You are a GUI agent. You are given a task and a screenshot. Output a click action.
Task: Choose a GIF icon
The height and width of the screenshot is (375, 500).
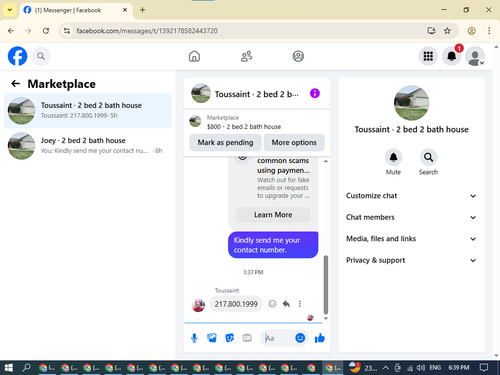click(247, 338)
